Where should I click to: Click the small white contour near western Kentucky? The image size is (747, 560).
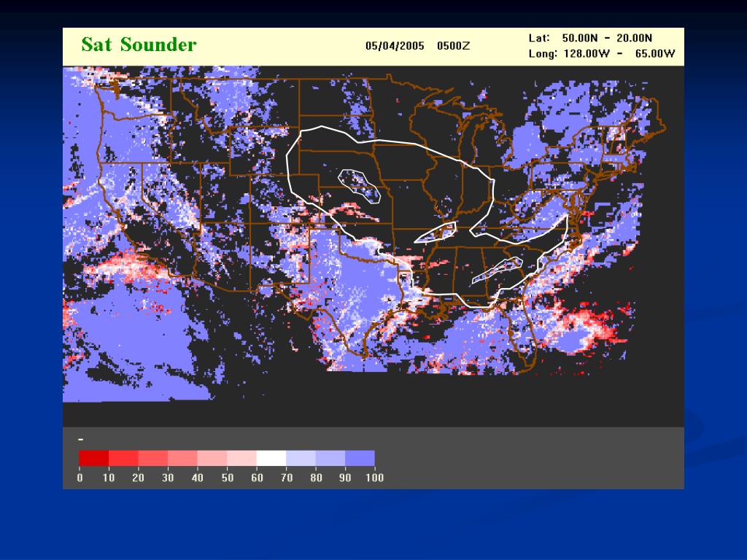coord(436,233)
